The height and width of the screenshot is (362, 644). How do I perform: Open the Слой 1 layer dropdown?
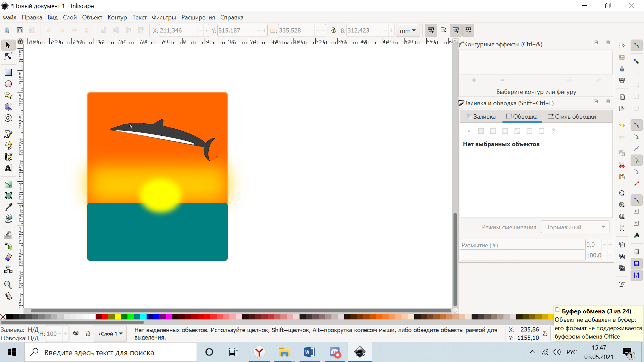coord(110,334)
